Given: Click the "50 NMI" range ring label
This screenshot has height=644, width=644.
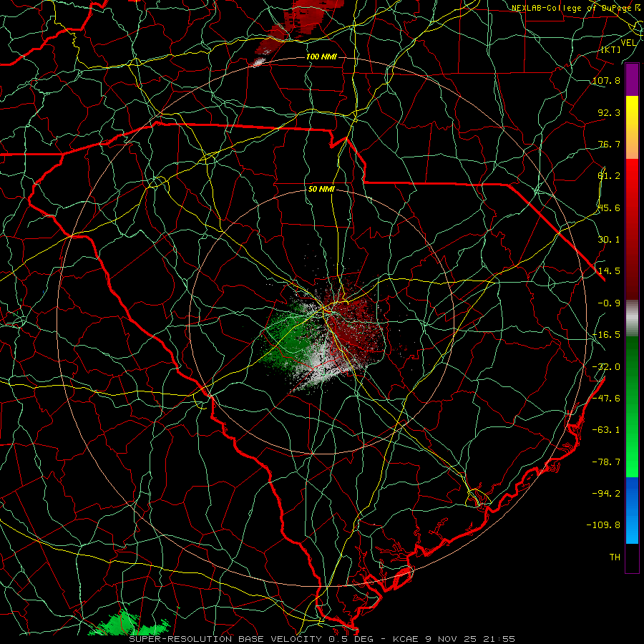Looking at the screenshot, I should pos(321,190).
